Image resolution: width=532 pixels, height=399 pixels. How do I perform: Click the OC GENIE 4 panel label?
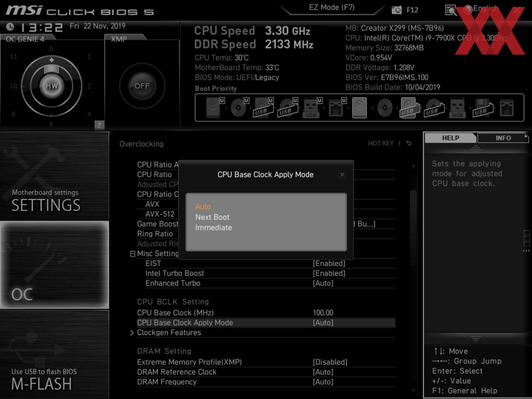tap(25, 39)
